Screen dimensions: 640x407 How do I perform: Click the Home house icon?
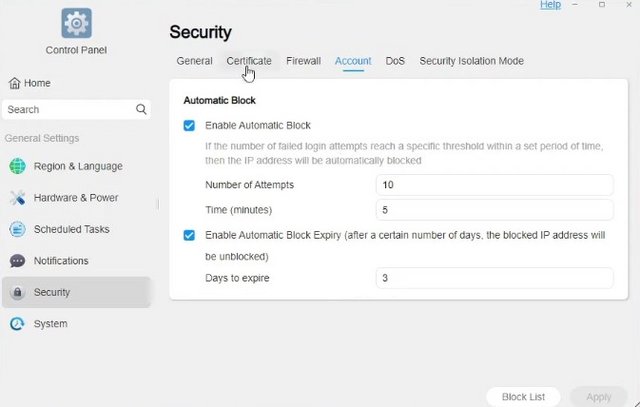pos(14,83)
